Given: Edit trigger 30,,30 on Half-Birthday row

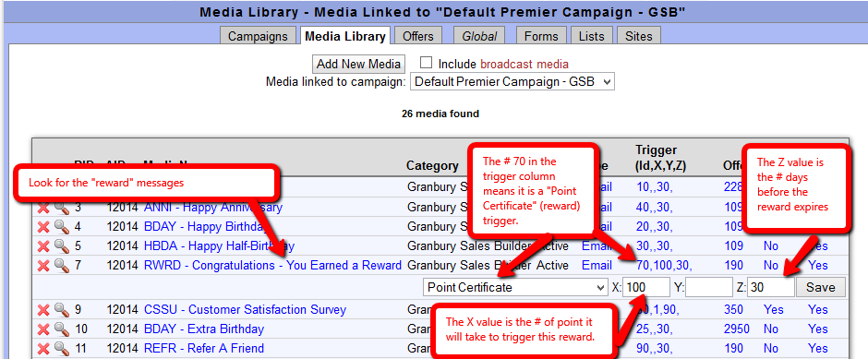Looking at the screenshot, I should 655,246.
